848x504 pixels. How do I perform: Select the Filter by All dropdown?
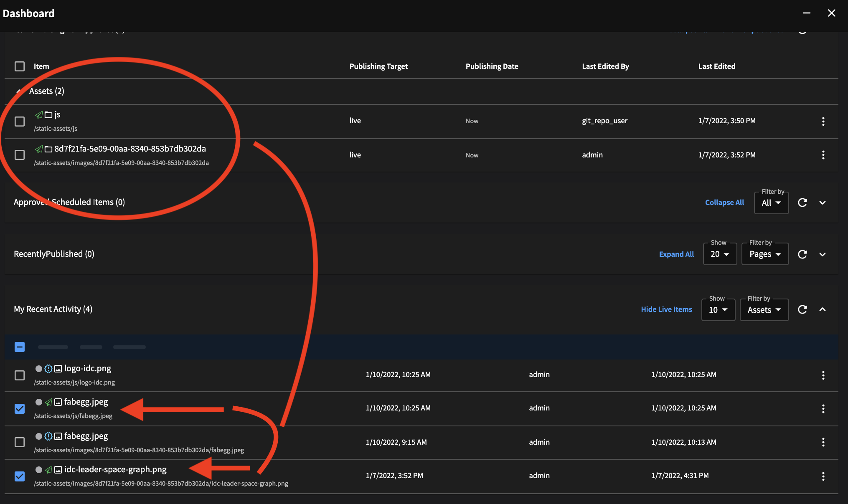click(x=771, y=203)
